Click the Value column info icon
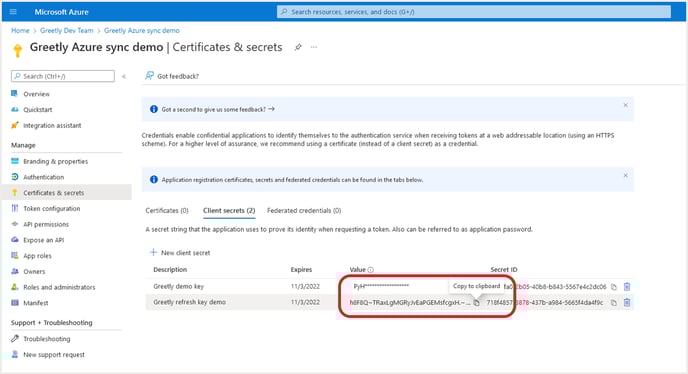The width and height of the screenshot is (688, 374). coord(371,270)
